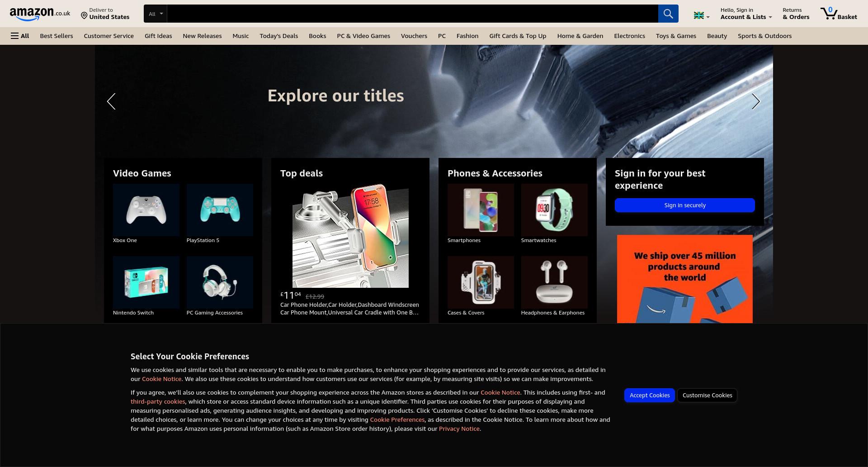Click Accept Cookies button

(x=650, y=395)
